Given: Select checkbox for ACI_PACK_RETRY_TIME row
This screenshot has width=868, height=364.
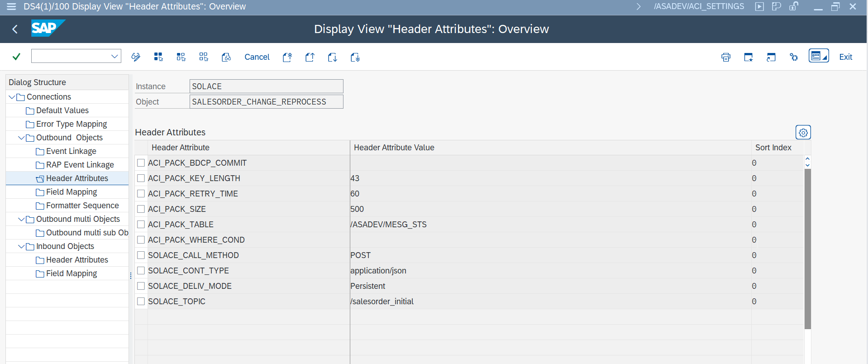Looking at the screenshot, I should (x=141, y=193).
